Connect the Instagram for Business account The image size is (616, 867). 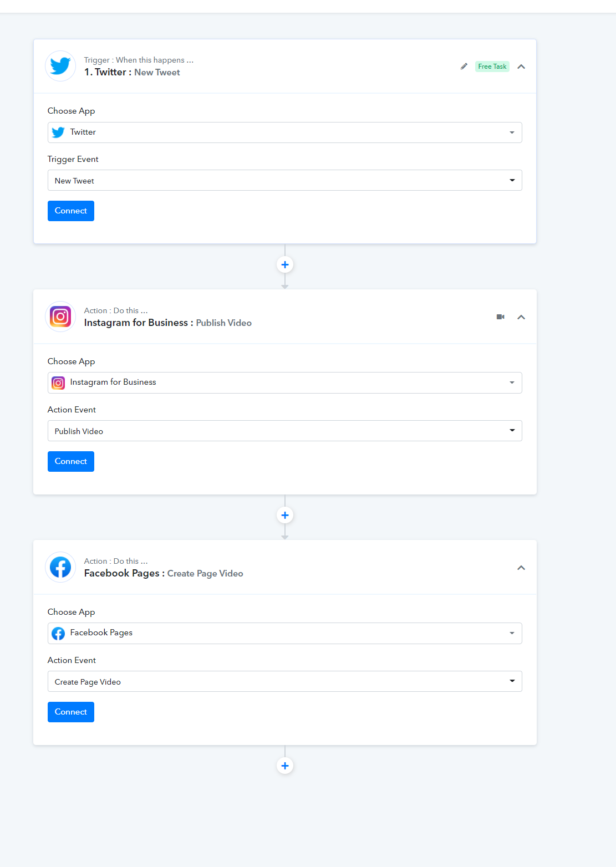coord(71,461)
